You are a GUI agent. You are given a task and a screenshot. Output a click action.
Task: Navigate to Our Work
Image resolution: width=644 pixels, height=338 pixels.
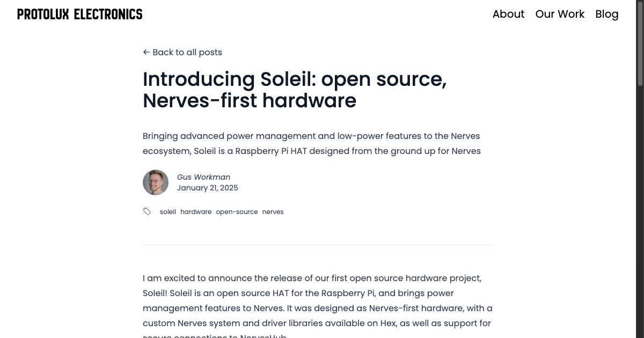tap(560, 14)
